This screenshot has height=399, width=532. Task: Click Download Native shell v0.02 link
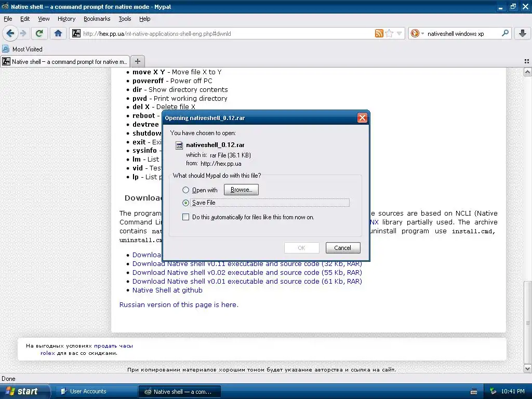click(247, 272)
